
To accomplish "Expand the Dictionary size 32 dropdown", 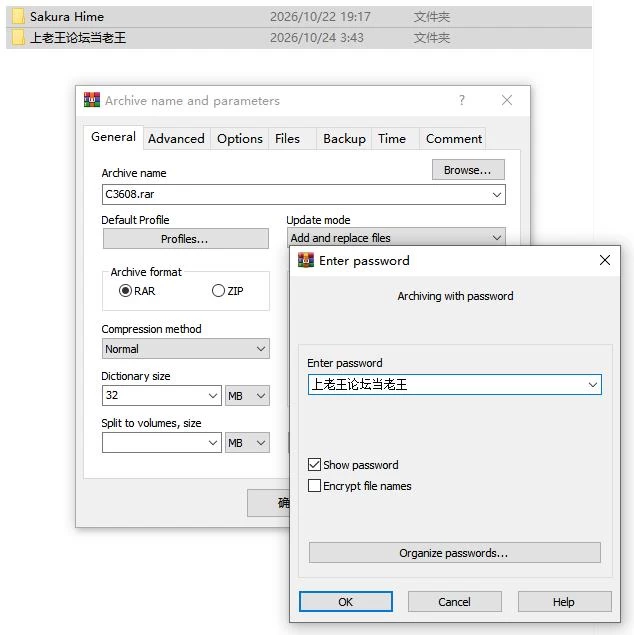I will pos(213,396).
